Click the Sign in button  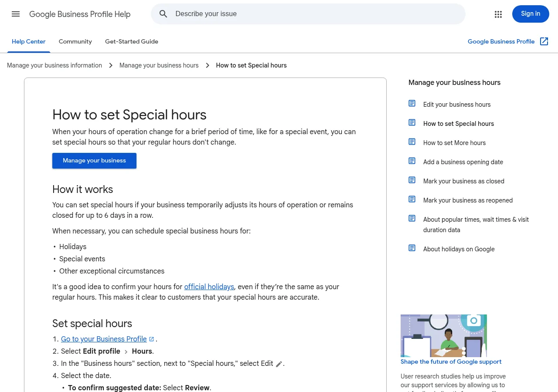point(531,14)
